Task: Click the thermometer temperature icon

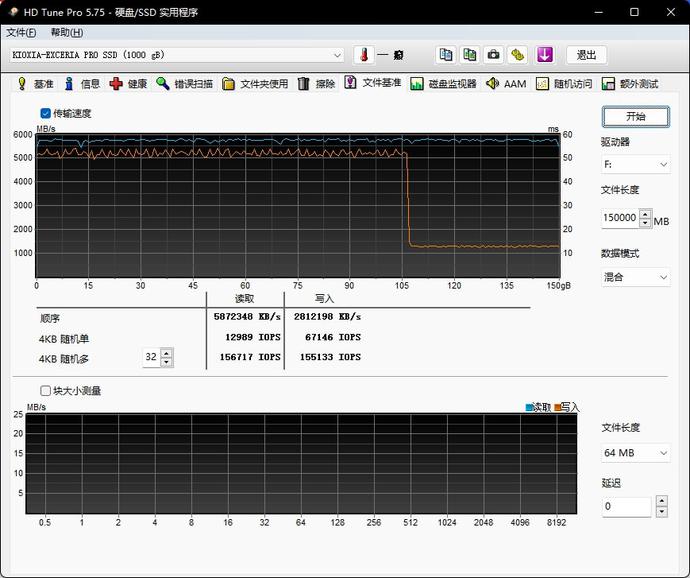Action: 364,55
